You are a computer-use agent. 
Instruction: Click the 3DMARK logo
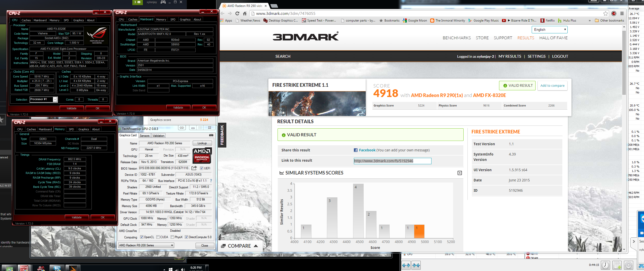(x=306, y=36)
